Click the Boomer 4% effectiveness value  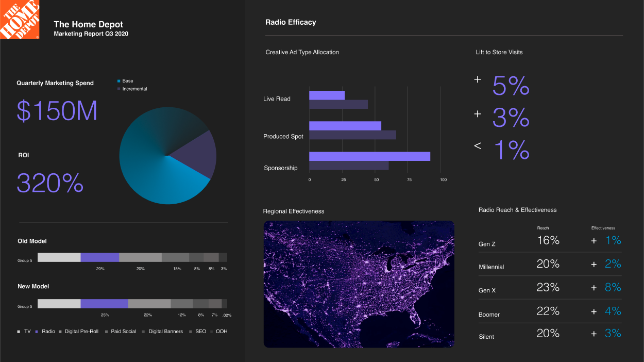click(613, 311)
